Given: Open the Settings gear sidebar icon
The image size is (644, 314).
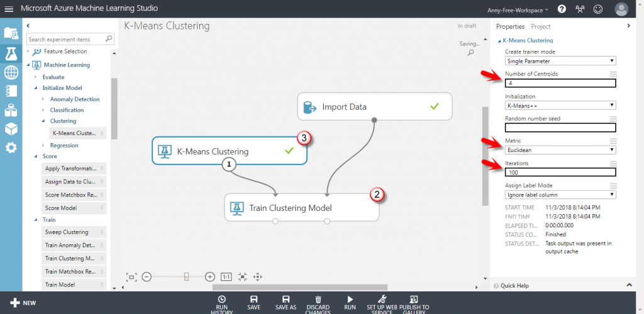Looking at the screenshot, I should click(11, 148).
